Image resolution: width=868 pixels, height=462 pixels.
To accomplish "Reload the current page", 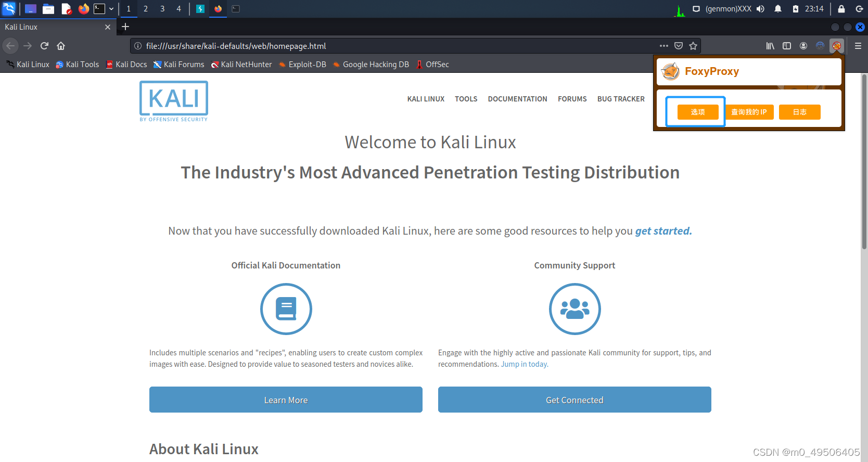I will click(x=44, y=46).
